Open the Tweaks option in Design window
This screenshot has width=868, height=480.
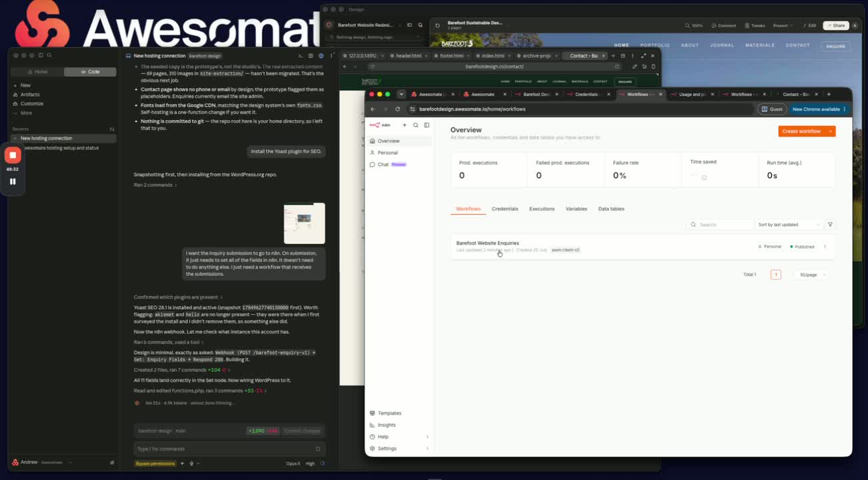pyautogui.click(x=755, y=25)
